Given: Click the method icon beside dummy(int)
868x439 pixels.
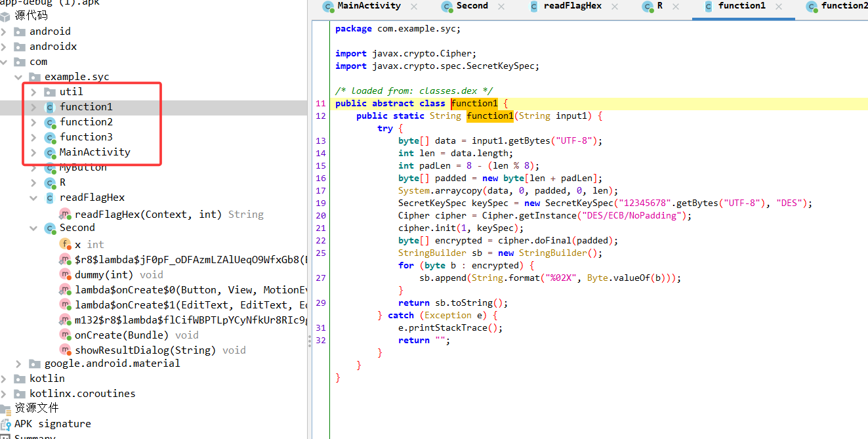Looking at the screenshot, I should point(65,274).
